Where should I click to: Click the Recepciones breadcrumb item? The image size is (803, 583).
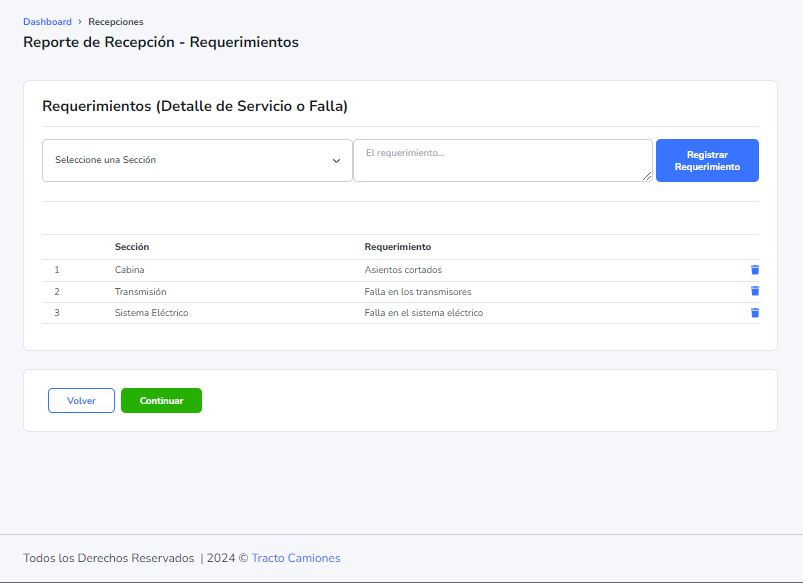116,22
